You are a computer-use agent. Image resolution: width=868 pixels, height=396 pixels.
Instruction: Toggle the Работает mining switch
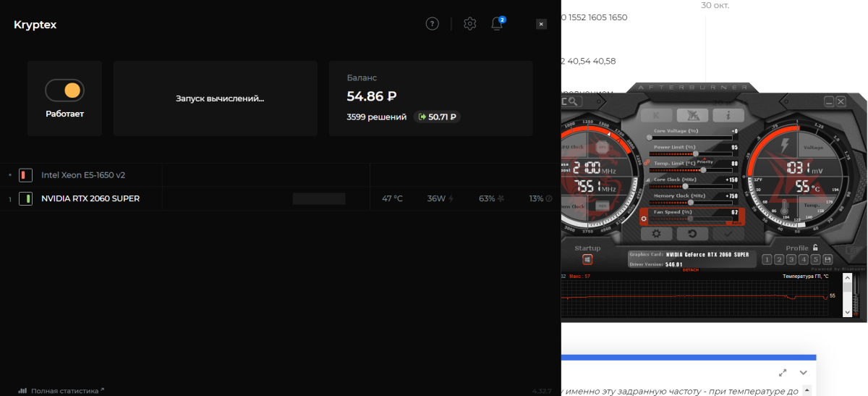pyautogui.click(x=65, y=90)
